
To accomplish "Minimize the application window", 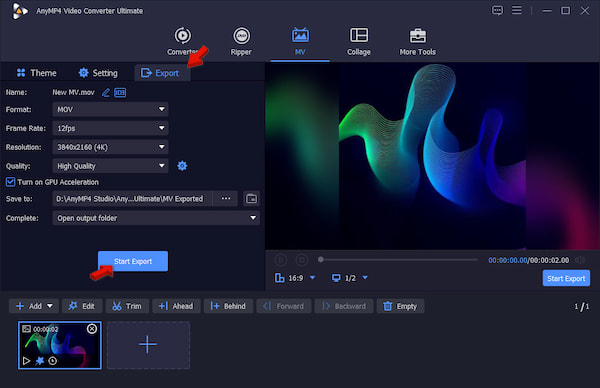I will [x=547, y=11].
